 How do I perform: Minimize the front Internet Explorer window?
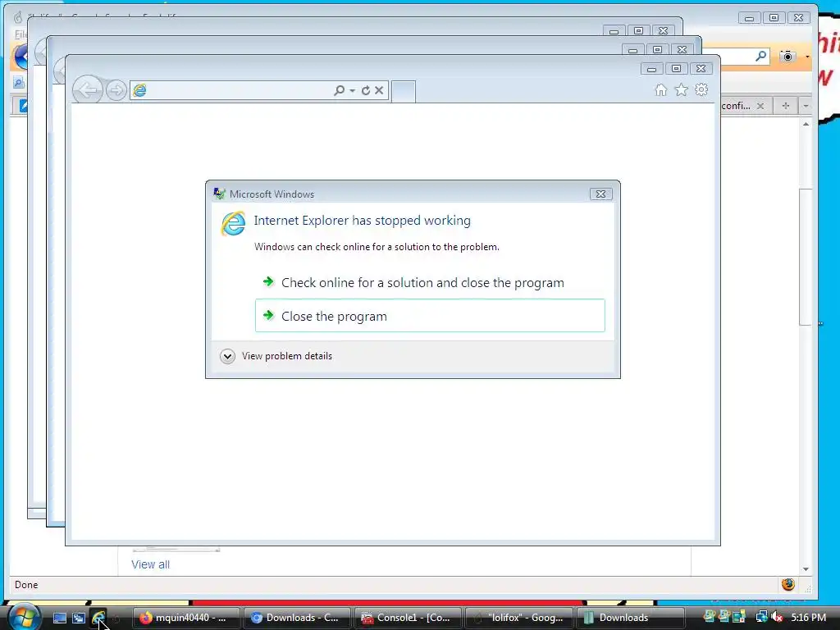point(651,69)
